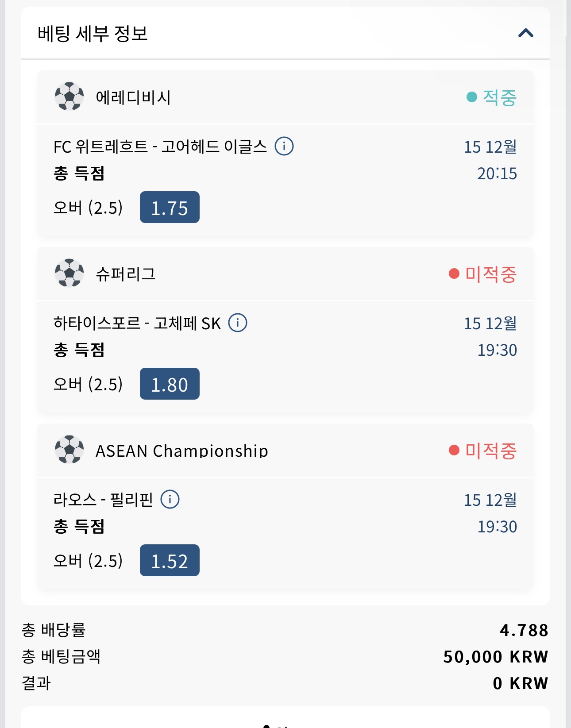Open info icon for FC 위트레흐트 match
Screen dimensions: 571x728
point(284,146)
